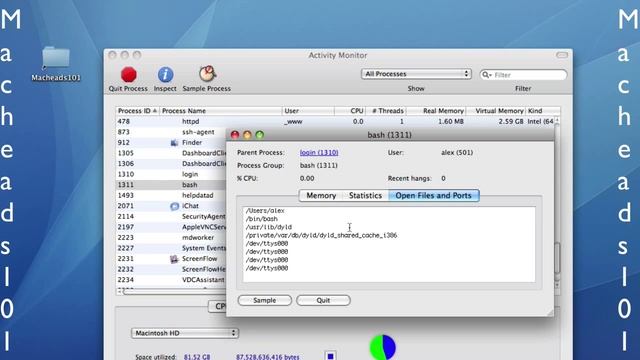Select the ssh-agent process row
Screen dimensions: 640x360
(x=171, y=132)
